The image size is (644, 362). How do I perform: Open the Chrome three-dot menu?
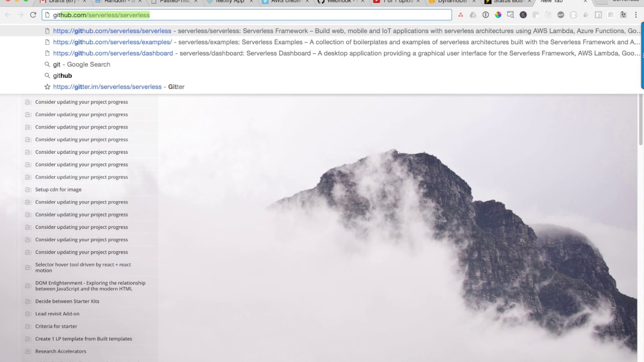pyautogui.click(x=636, y=15)
